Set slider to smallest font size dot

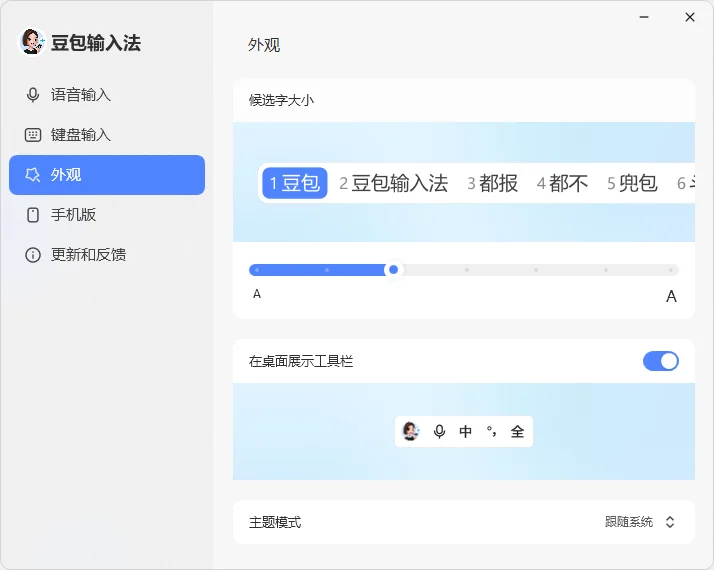pos(257,270)
